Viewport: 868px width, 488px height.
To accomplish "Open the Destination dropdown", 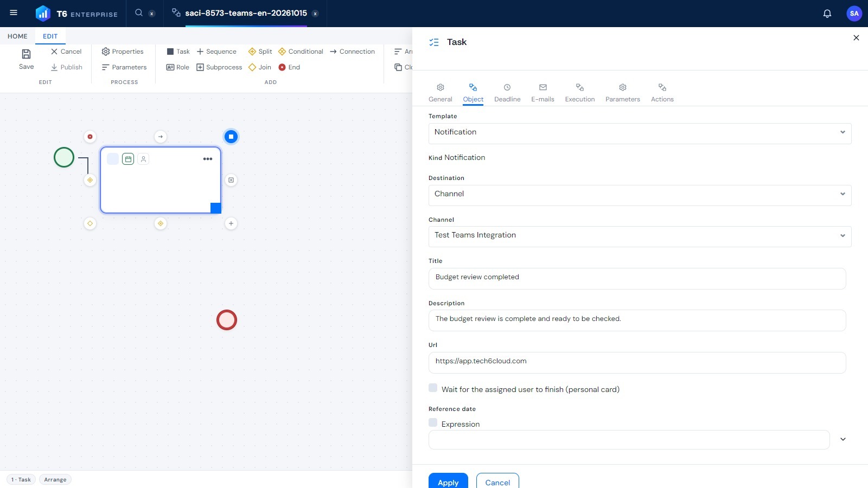I will click(640, 195).
